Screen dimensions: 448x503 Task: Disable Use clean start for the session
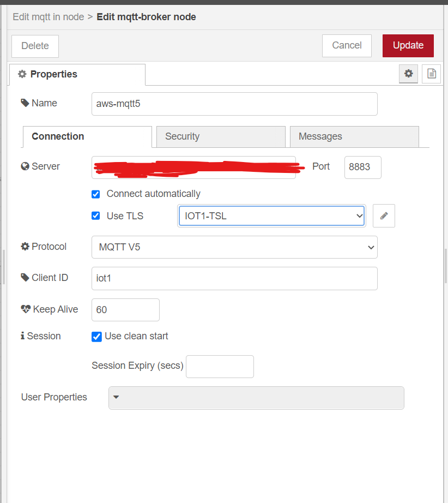[x=96, y=337]
